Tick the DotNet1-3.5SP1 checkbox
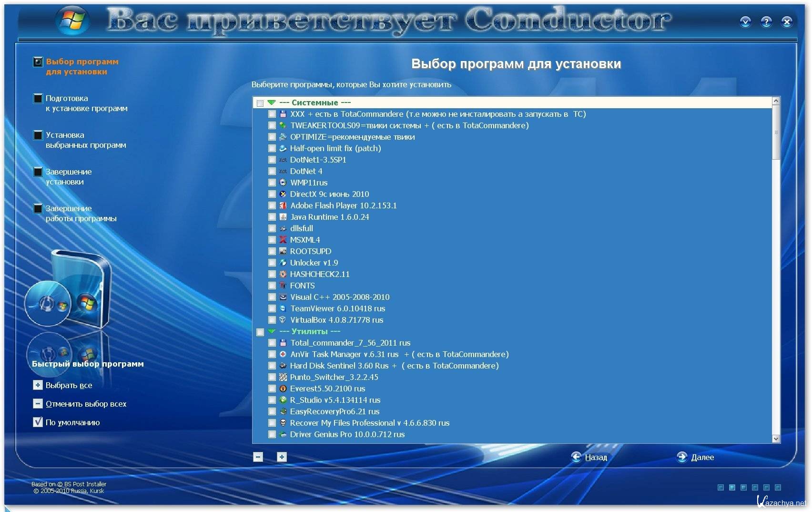 [x=272, y=160]
